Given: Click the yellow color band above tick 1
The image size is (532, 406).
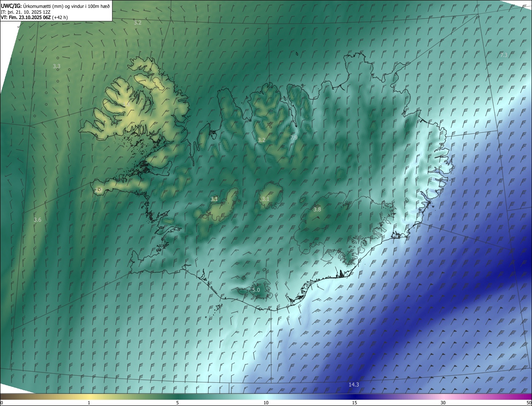Looking at the screenshot, I should click(x=89, y=396).
